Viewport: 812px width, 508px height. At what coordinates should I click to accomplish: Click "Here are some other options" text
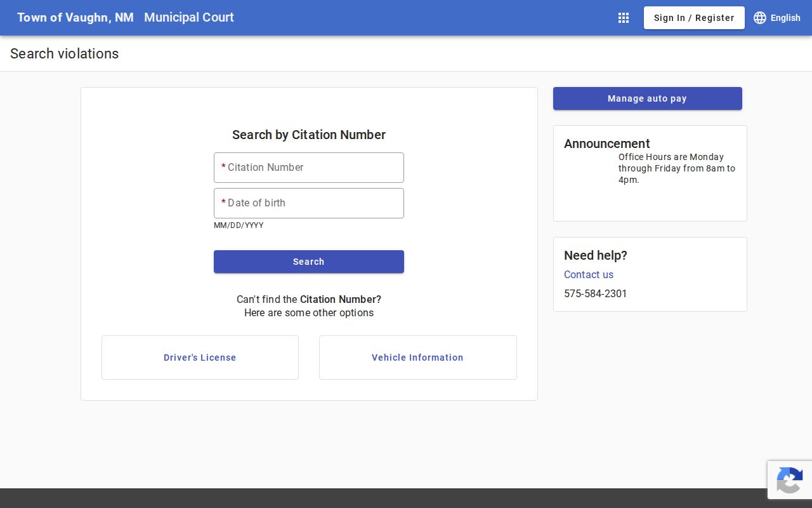[x=309, y=312]
